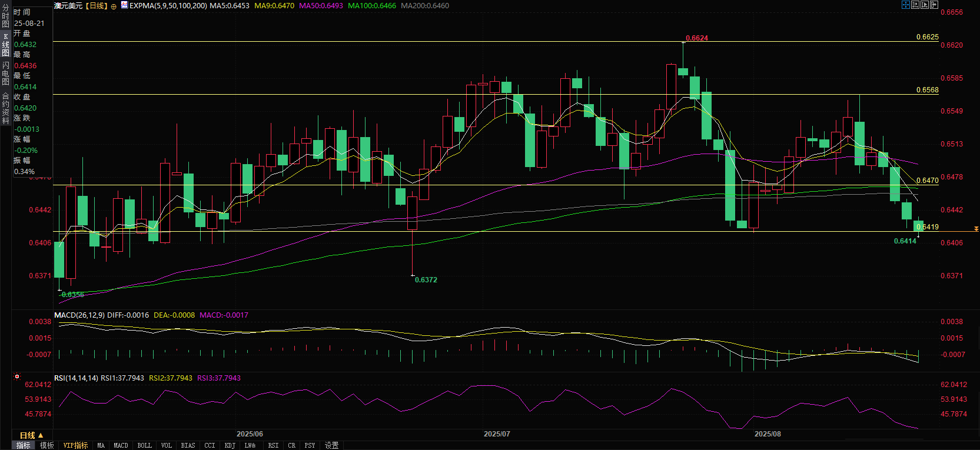The height and width of the screenshot is (450, 980).
Task: Click the 收盘 value 0.6420
Action: coord(25,108)
